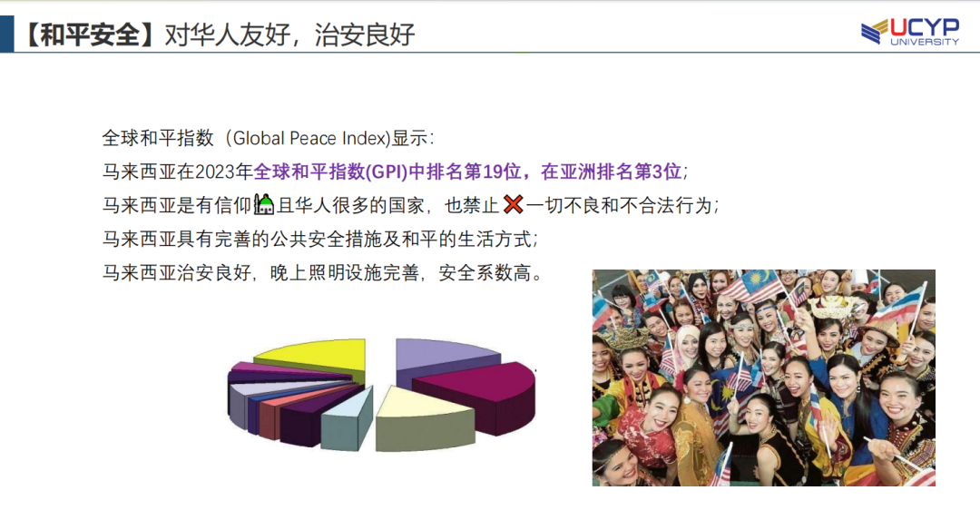
Task: Click the purple text 在亚洲排名第3位
Action: coord(612,172)
